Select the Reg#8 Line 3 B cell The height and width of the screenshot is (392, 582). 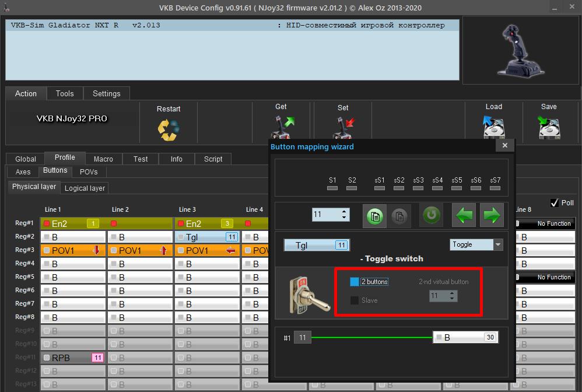[208, 317]
